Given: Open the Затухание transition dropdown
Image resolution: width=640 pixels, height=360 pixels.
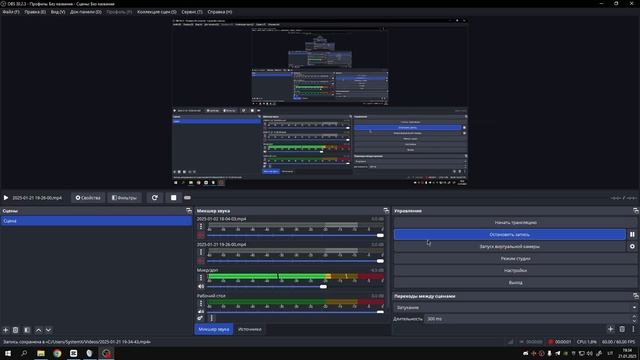Looking at the screenshot, I should click(516, 307).
